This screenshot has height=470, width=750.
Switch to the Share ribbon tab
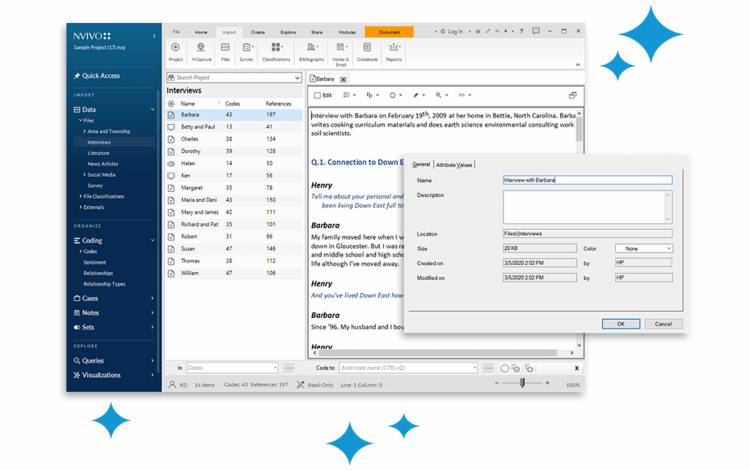pos(317,32)
